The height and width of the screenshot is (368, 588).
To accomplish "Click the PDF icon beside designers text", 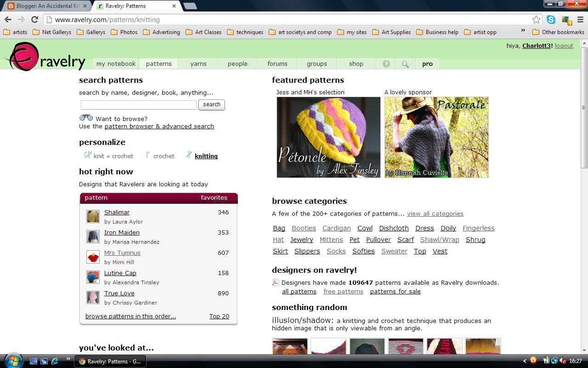I will [x=276, y=282].
